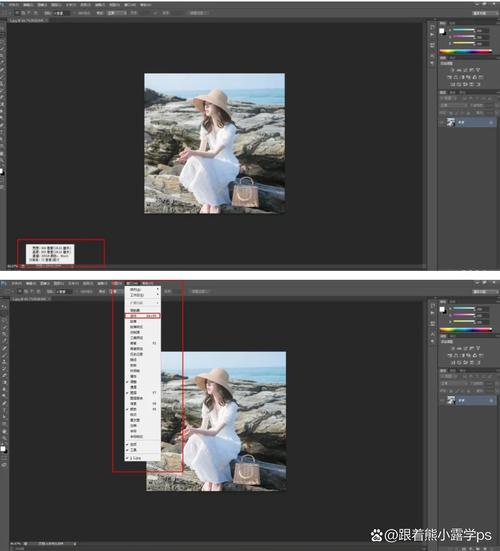
Task: Toggle 颜色 F6 checked item in Window menu
Action: (x=143, y=409)
